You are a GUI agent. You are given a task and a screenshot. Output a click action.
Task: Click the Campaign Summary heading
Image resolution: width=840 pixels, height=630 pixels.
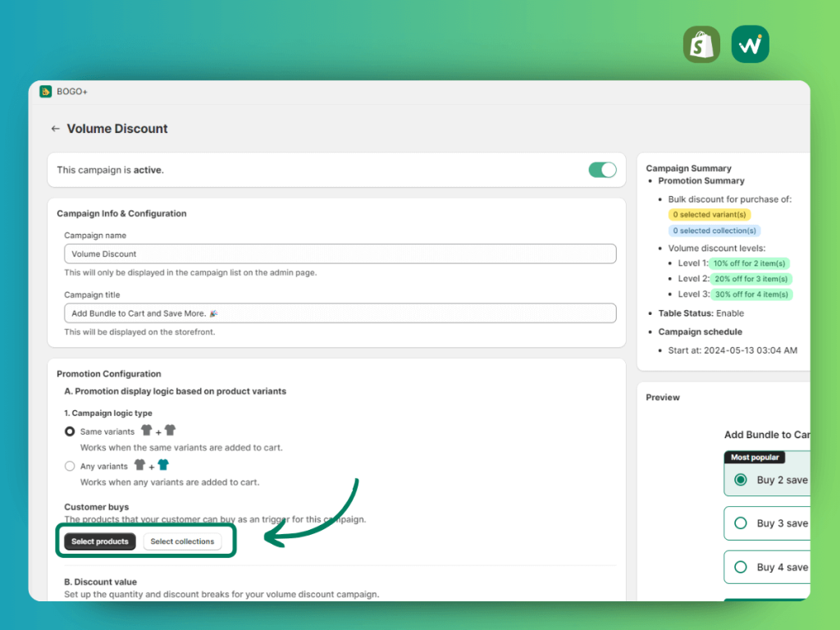688,168
